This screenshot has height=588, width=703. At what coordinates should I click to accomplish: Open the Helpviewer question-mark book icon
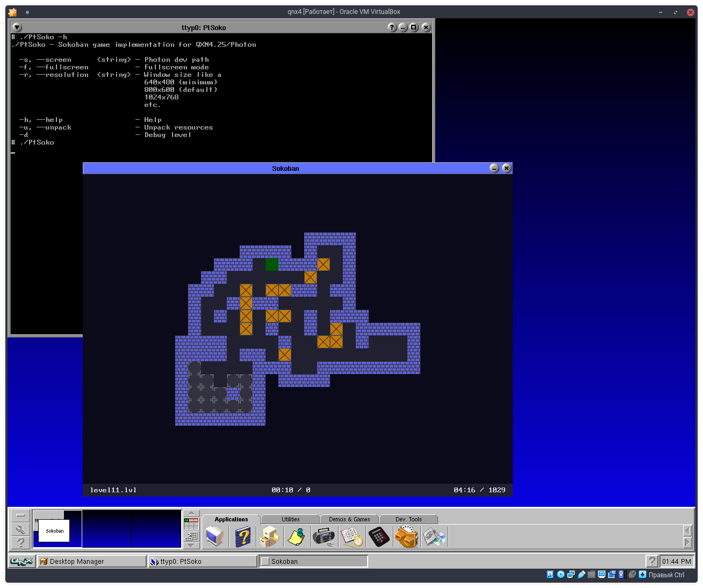click(242, 536)
